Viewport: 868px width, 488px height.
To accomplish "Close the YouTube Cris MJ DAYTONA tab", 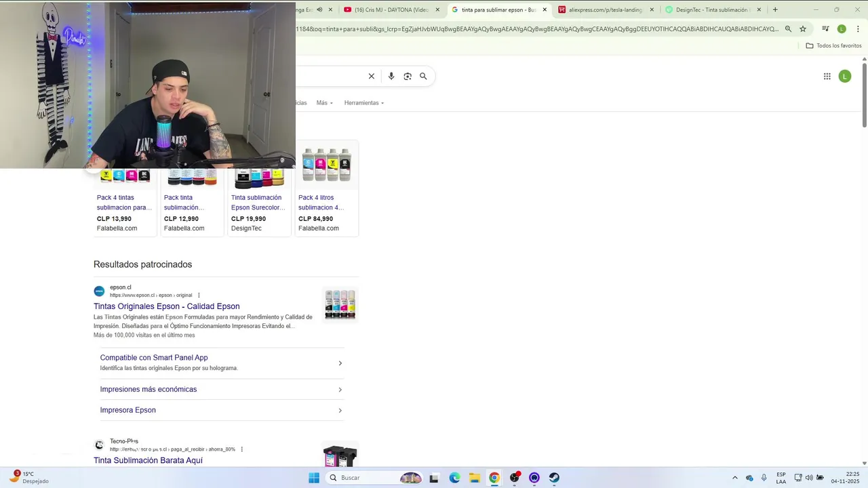I will point(437,9).
